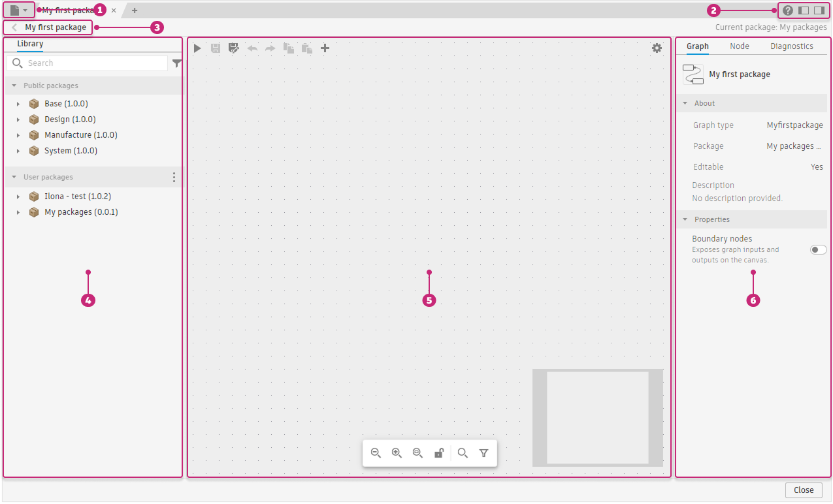Click the Paste icon in canvas toolbar
The height and width of the screenshot is (504, 833).
pos(306,48)
